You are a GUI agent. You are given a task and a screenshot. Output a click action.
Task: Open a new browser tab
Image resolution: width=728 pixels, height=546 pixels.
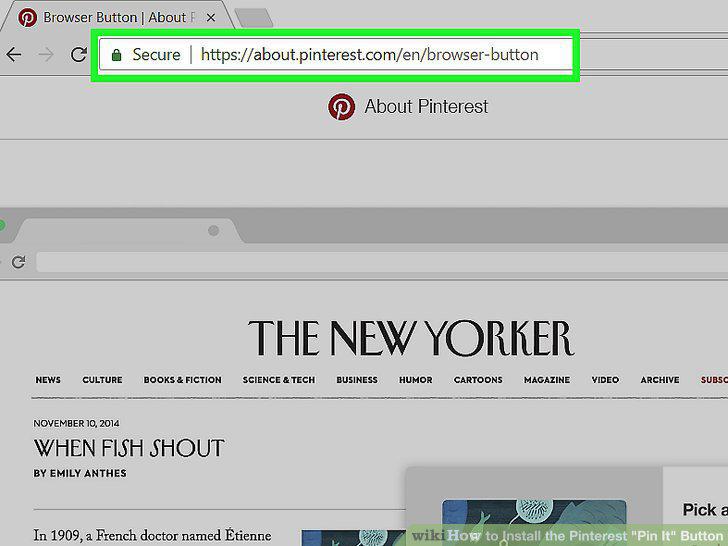click(254, 18)
